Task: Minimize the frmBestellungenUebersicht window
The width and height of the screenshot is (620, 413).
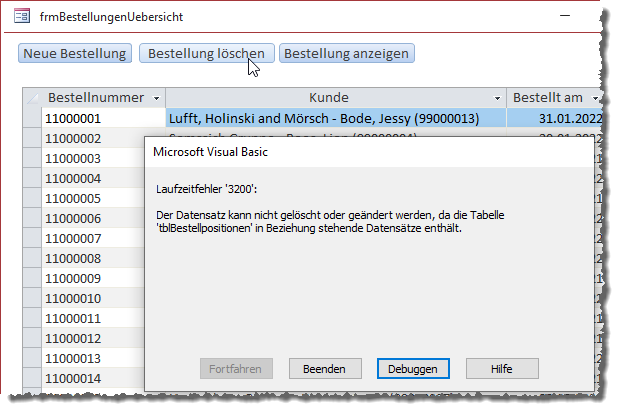Action: coord(565,16)
